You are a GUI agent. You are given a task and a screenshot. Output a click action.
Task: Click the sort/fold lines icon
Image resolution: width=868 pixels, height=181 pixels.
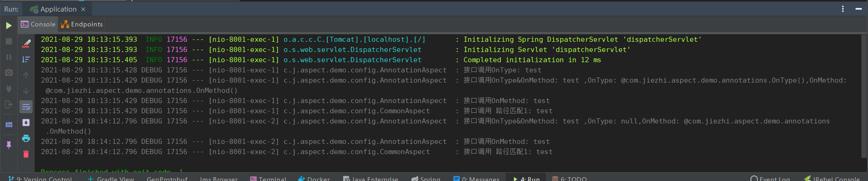coord(26,59)
